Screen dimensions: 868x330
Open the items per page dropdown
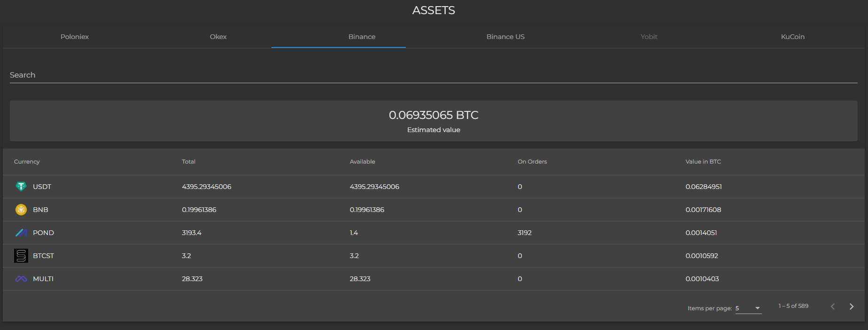click(x=748, y=308)
